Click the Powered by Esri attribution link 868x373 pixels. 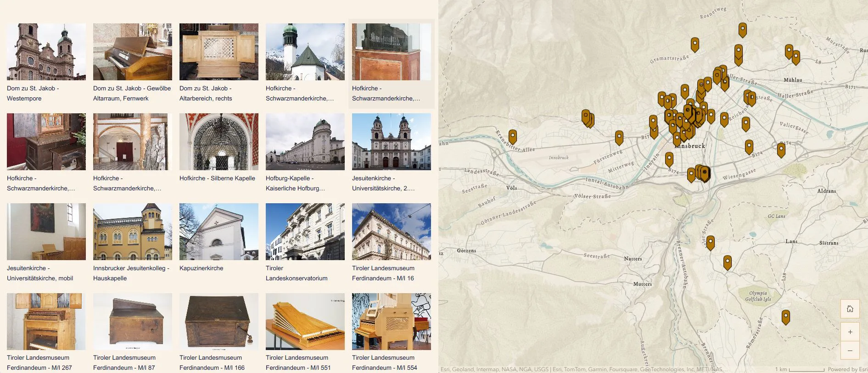[x=847, y=369]
